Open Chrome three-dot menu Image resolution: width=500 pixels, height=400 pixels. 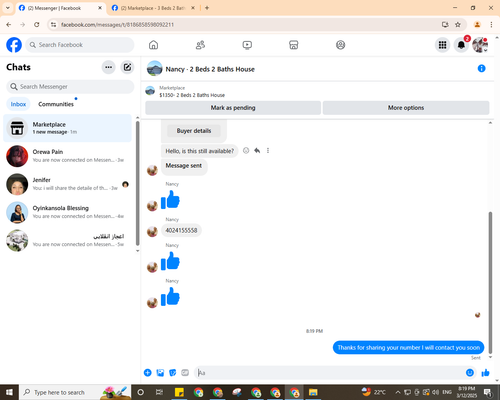tap(491, 25)
